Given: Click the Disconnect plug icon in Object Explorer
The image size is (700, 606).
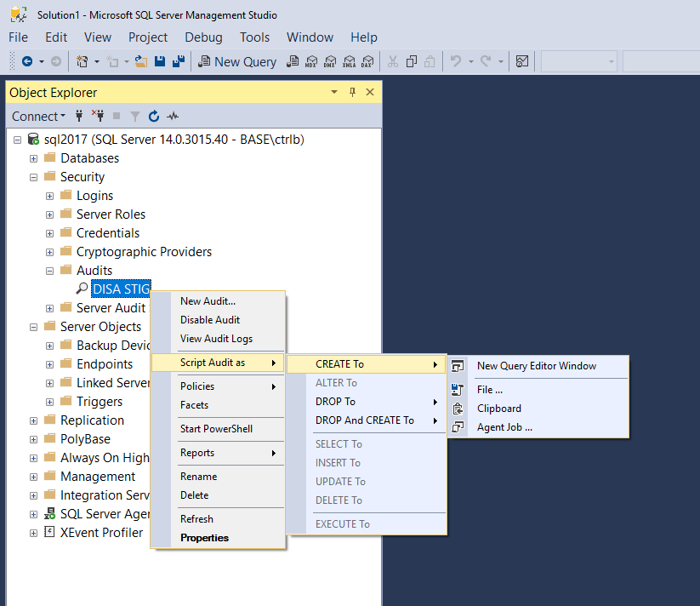Looking at the screenshot, I should click(98, 117).
